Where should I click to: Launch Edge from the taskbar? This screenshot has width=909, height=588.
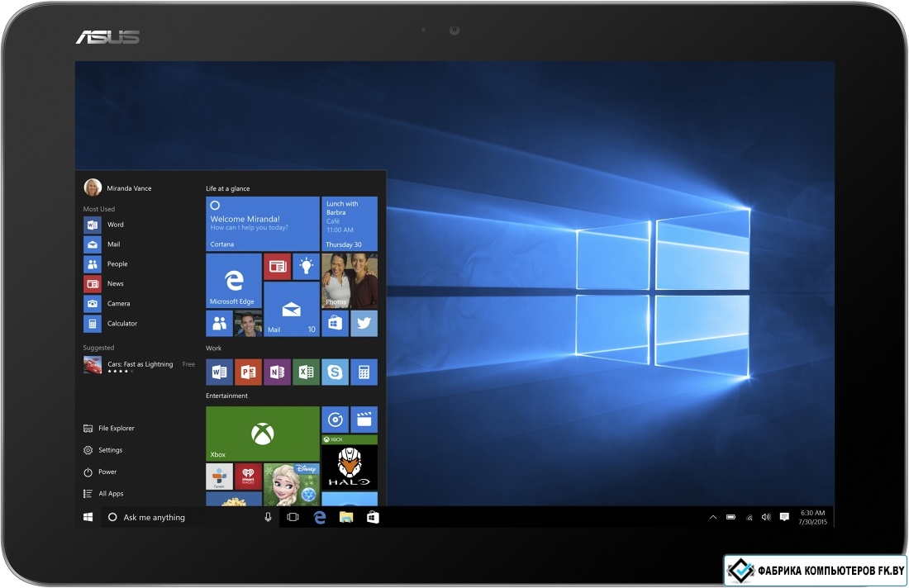coord(320,517)
